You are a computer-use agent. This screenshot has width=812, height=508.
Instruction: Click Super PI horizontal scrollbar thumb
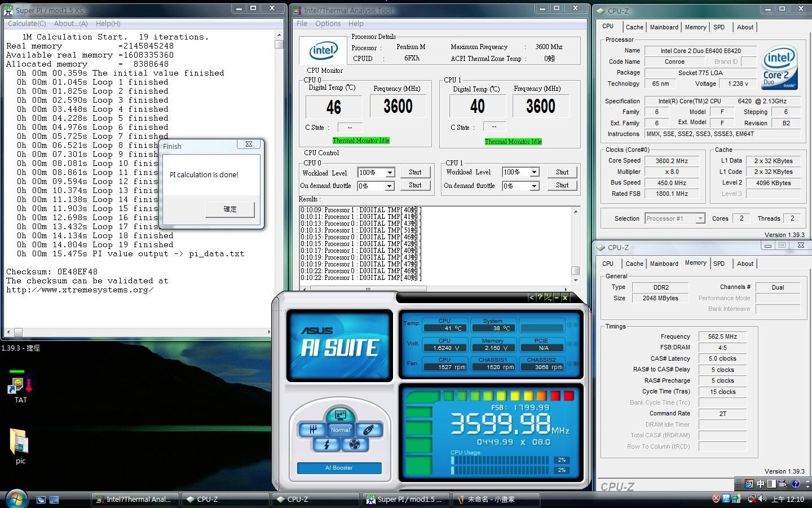pyautogui.click(x=18, y=332)
